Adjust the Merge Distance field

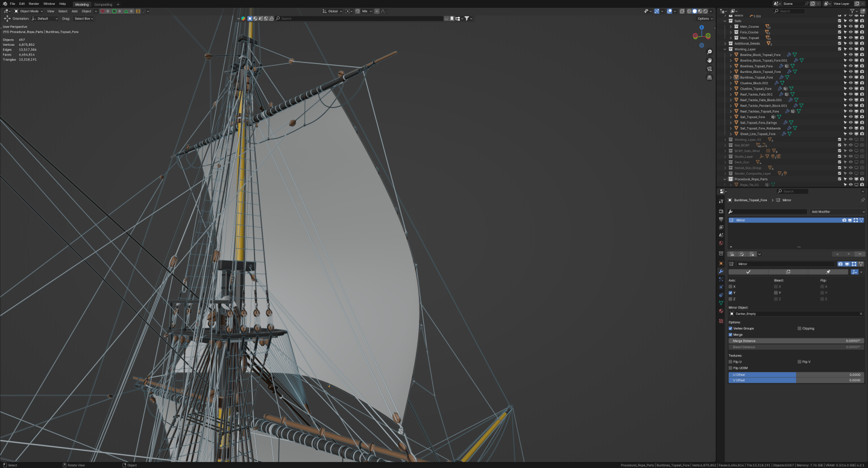point(796,341)
